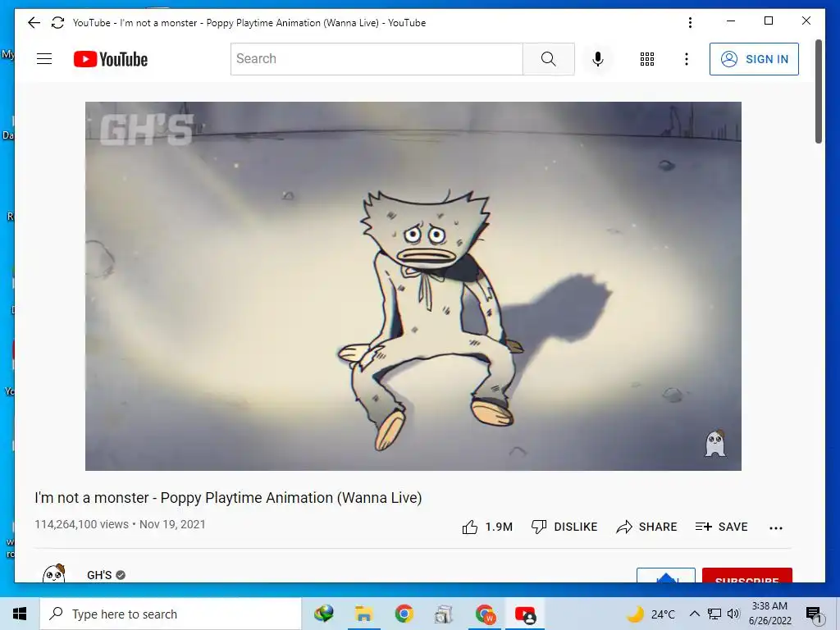
Task: Play the video by clicking the player
Action: click(413, 286)
